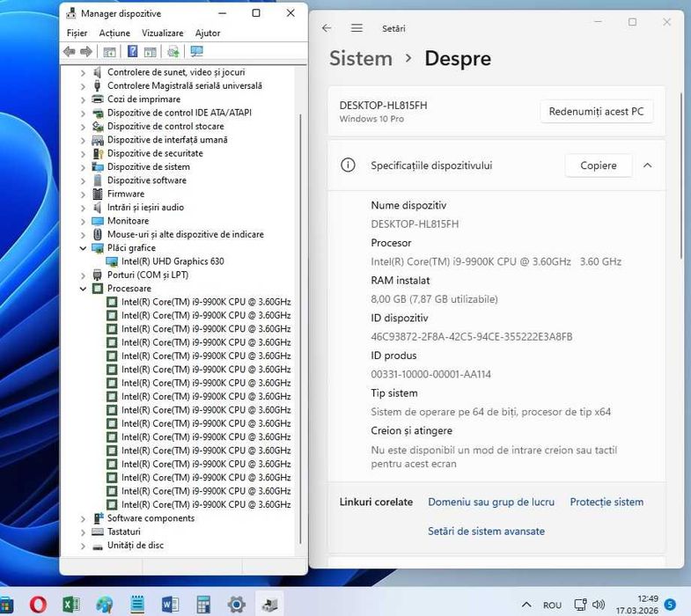Select the Dispozitive software icon
This screenshot has width=691, height=616.
(98, 180)
